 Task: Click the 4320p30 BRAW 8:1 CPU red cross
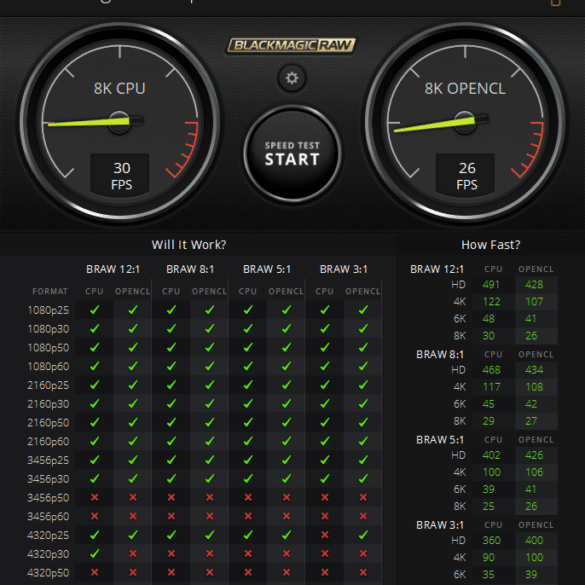point(171,554)
